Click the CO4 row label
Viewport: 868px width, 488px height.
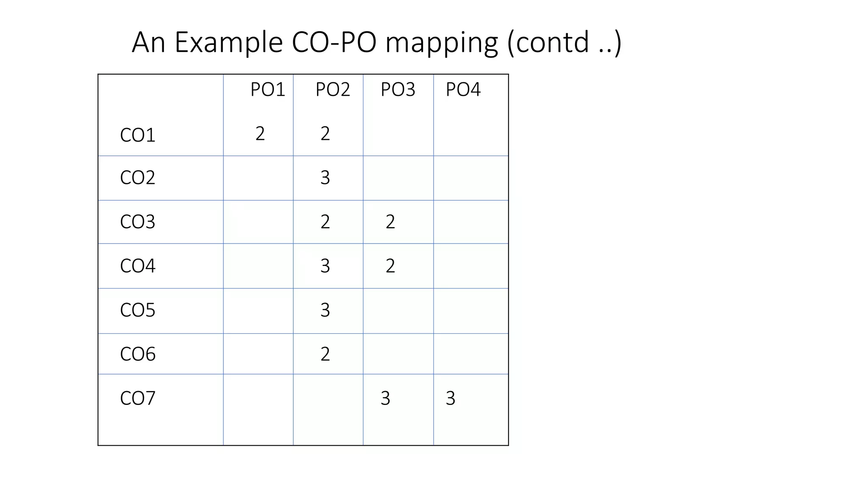[x=138, y=266]
